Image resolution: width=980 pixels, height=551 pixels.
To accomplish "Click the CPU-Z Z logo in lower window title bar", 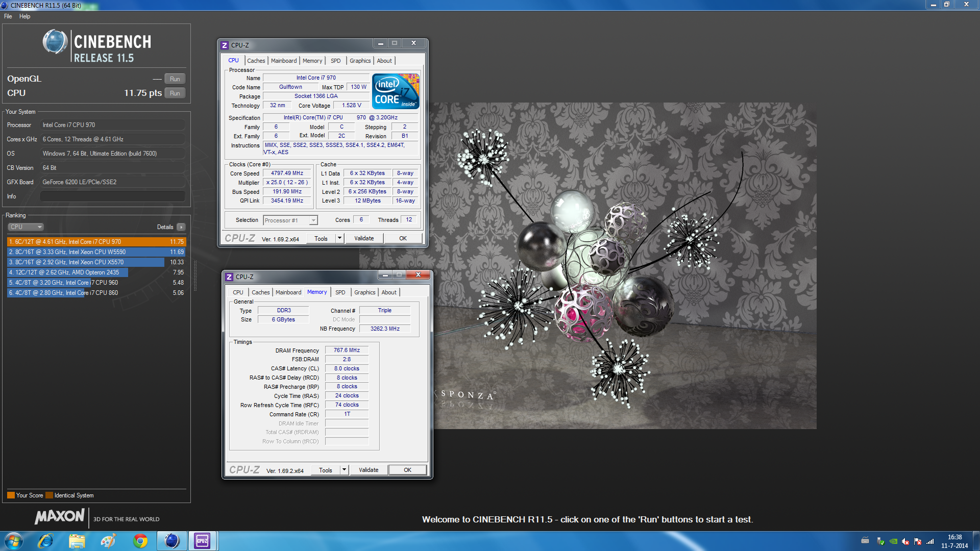I will pyautogui.click(x=229, y=277).
